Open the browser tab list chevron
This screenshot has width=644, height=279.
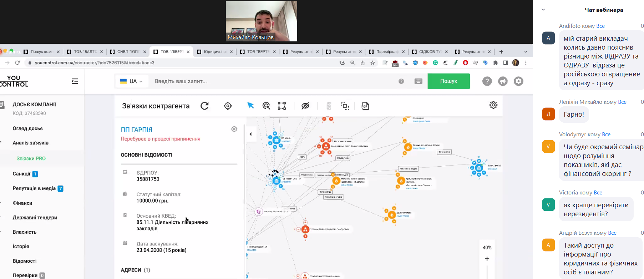tap(526, 52)
